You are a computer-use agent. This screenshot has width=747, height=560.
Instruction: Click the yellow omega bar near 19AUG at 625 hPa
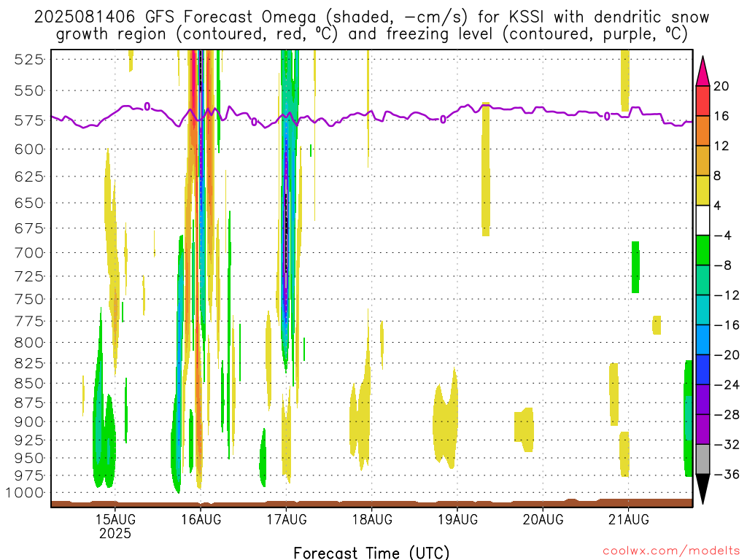[x=485, y=169]
